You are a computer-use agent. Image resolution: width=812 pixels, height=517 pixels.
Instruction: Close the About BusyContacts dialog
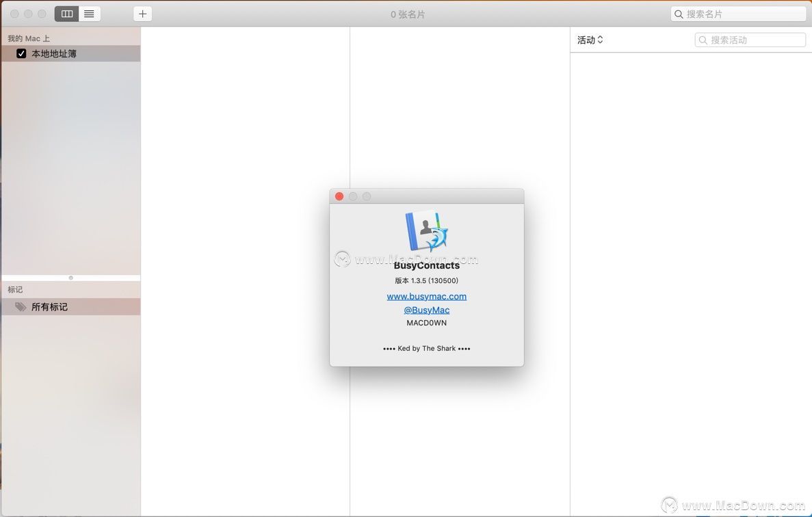click(339, 196)
